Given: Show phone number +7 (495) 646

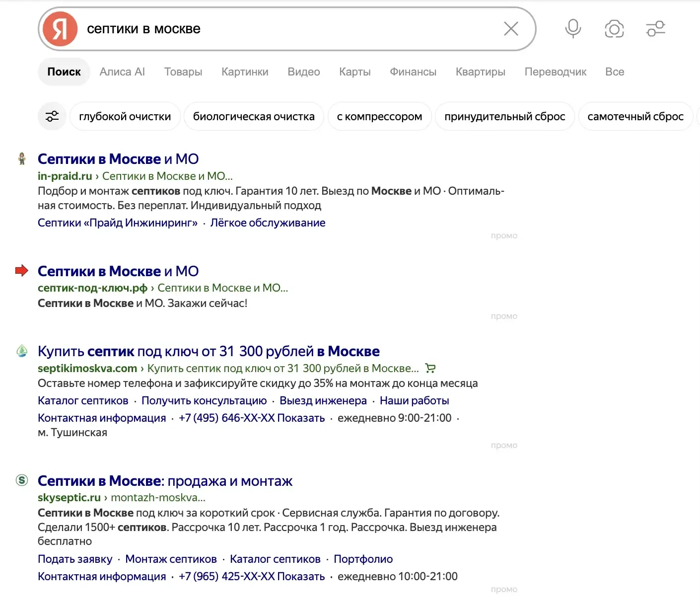Looking at the screenshot, I should [252, 418].
